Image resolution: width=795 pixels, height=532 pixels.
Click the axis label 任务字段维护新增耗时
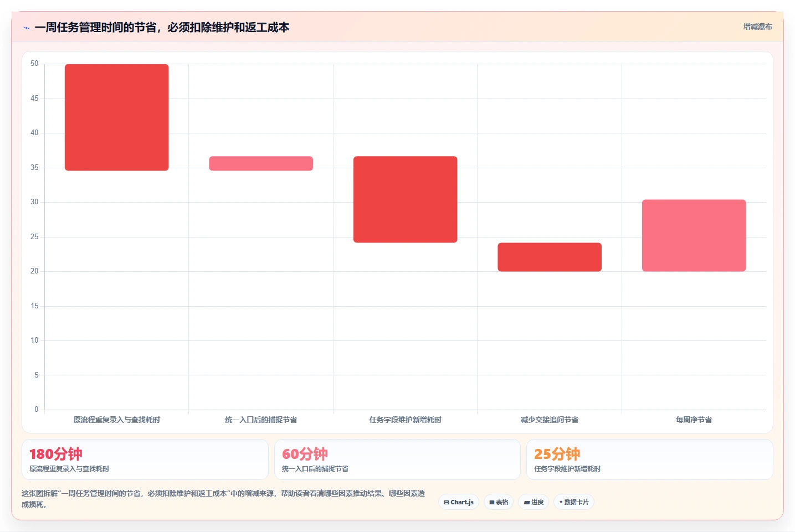click(406, 420)
